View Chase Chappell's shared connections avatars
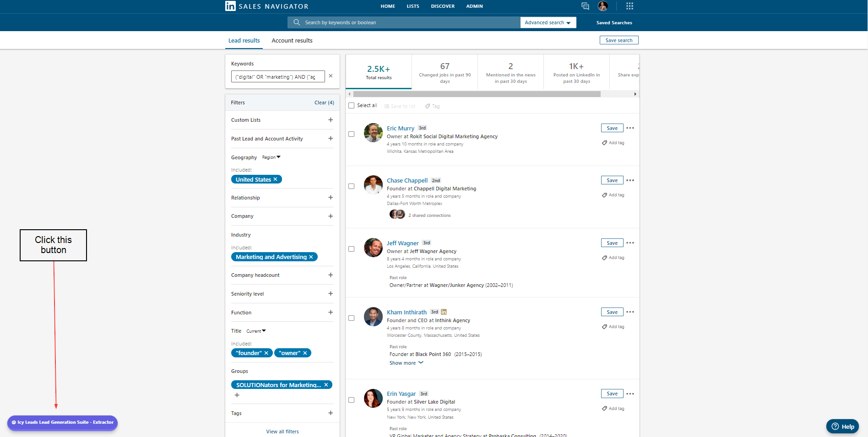868x437 pixels. [x=397, y=214]
